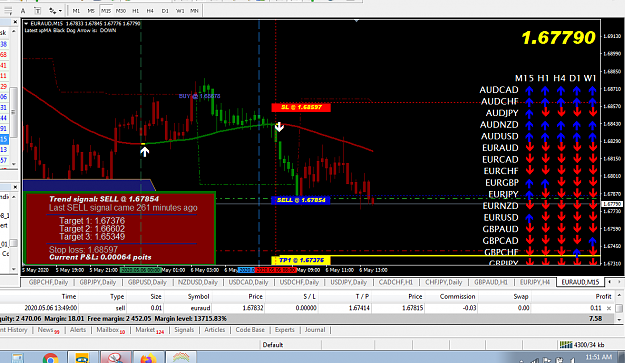The height and width of the screenshot is (363, 625).
Task: Close the euraud sell order with X
Action: pos(609,308)
